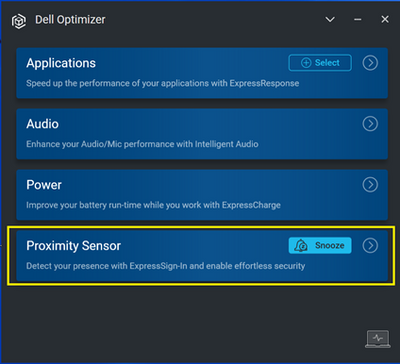Screen dimensions: 400x364
Task: Minimize the Dell Optimizer window
Action: [358, 20]
